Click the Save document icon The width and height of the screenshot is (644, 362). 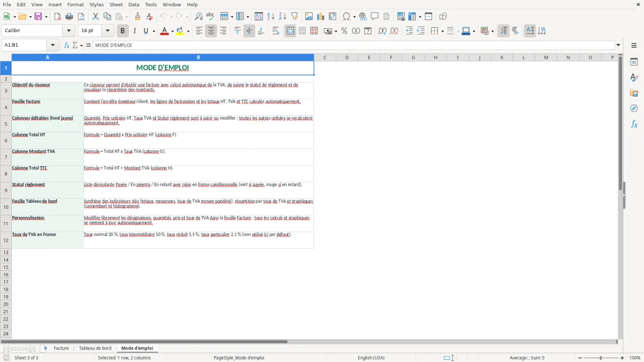[38, 17]
